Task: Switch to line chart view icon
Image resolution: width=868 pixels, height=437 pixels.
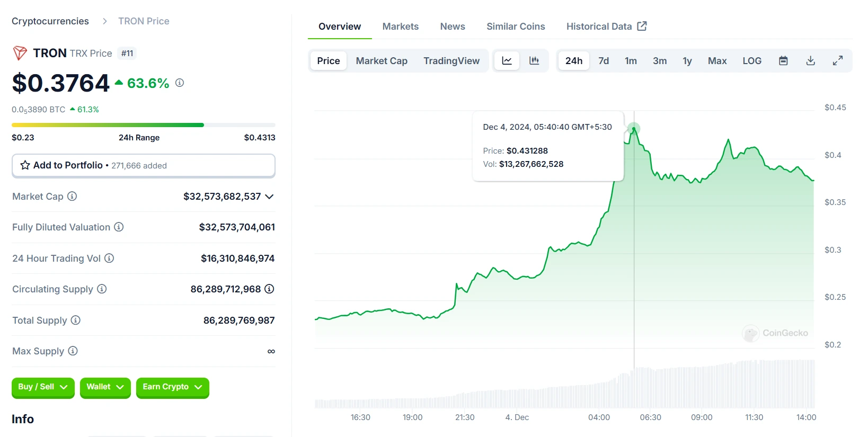Action: (507, 61)
